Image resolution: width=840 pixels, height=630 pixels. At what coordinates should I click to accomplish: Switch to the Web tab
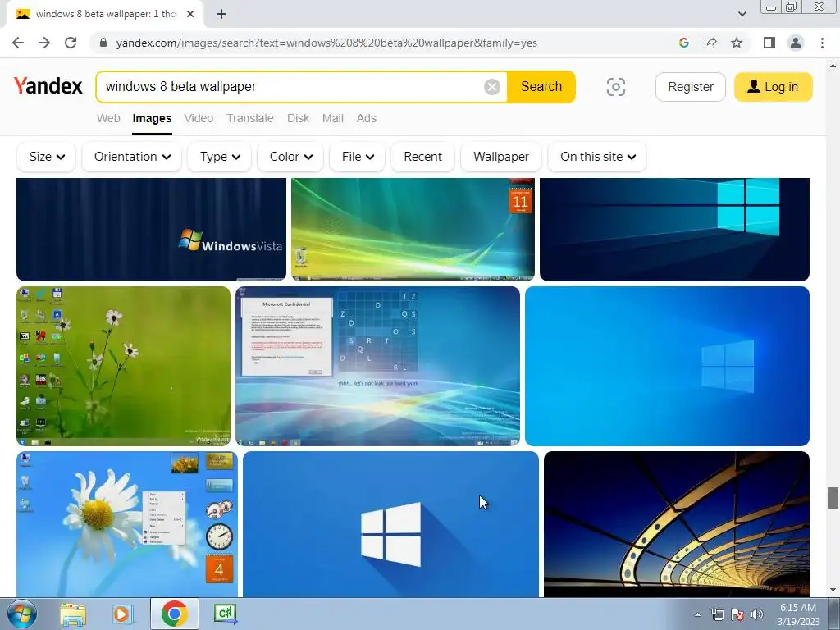108,118
